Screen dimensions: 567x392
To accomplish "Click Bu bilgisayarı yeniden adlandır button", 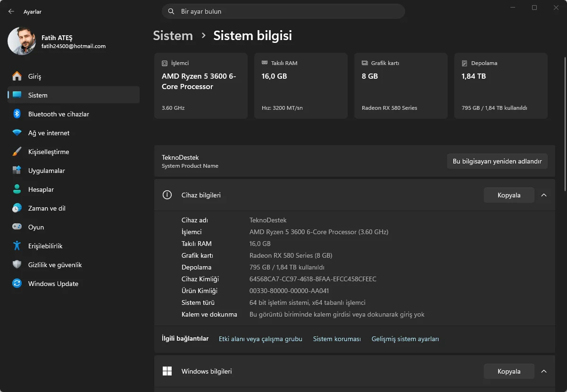I will (497, 161).
